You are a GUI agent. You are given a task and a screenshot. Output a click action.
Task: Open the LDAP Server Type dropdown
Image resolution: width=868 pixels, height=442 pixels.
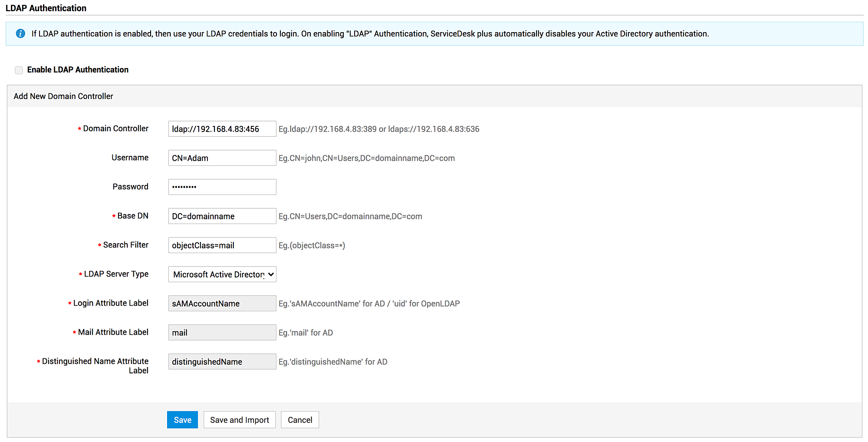(222, 274)
